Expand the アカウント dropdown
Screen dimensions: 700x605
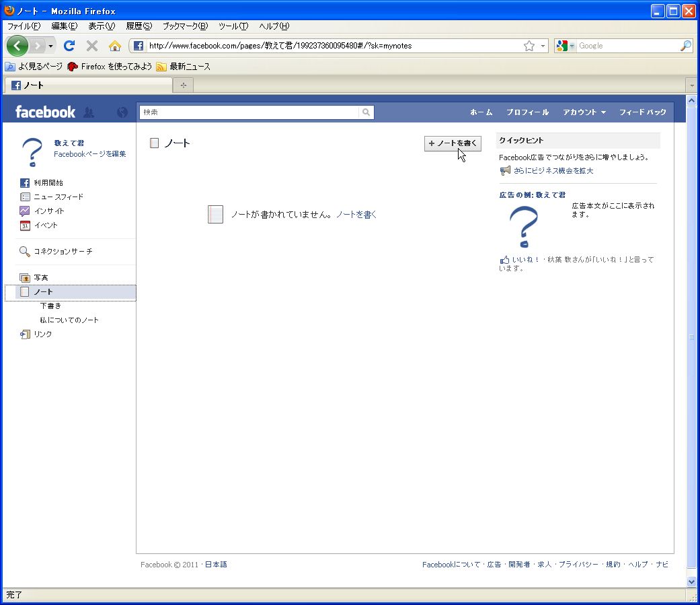584,112
